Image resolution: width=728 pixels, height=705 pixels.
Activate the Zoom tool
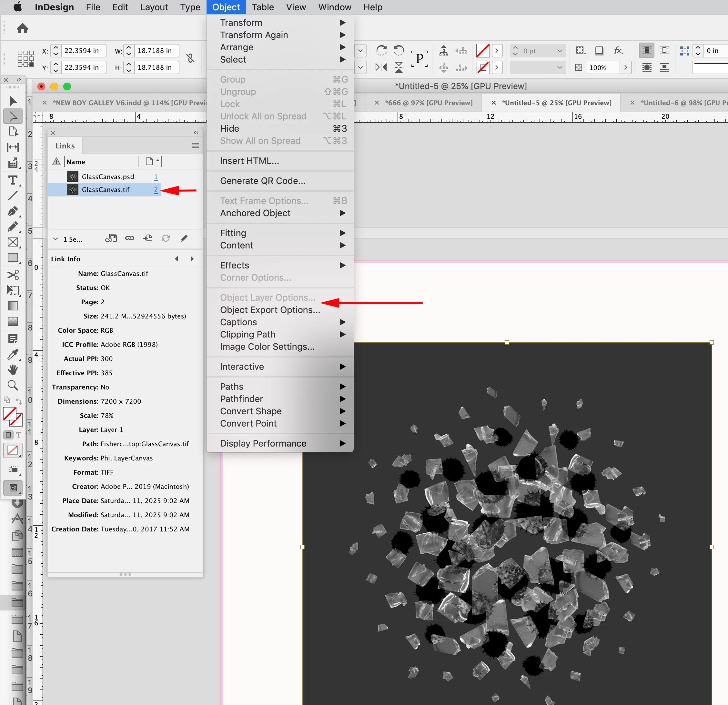[13, 385]
